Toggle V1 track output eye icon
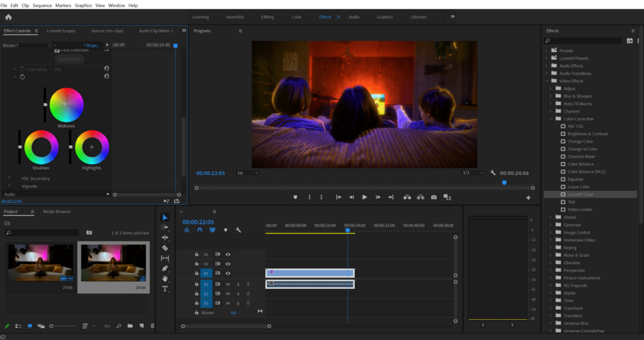Image resolution: width=644 pixels, height=340 pixels. 228,273
